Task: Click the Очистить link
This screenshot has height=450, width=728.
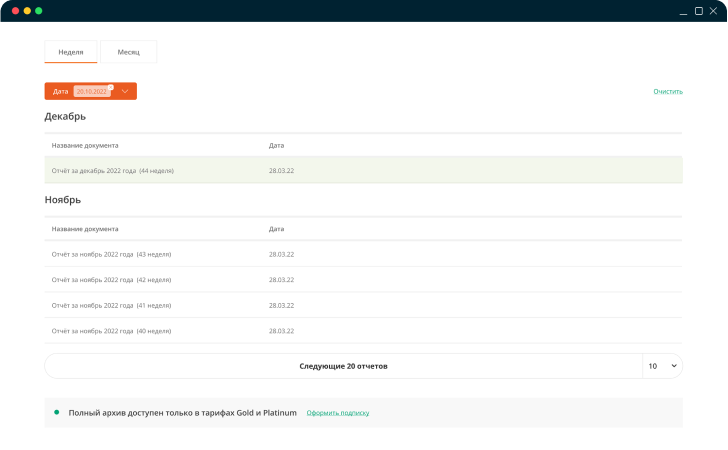Action: (x=668, y=91)
